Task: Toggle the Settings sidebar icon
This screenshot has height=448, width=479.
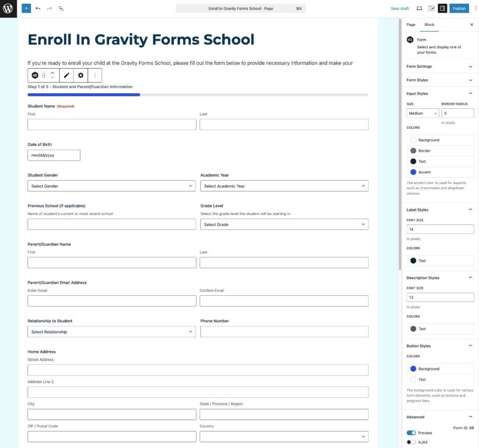Action: [443, 8]
